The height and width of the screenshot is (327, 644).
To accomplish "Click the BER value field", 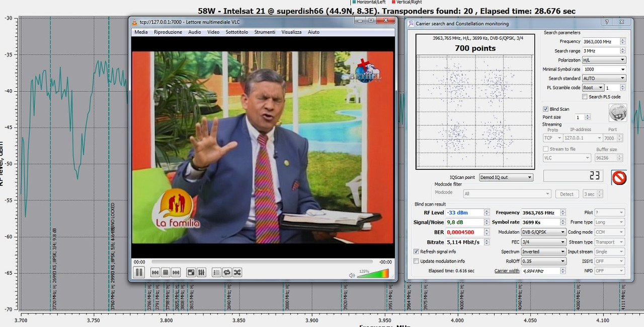I will click(x=467, y=232).
